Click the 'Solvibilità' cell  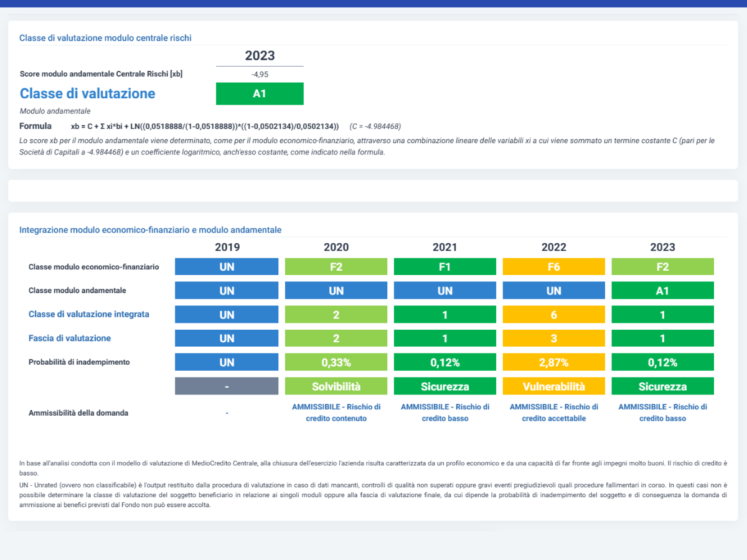(x=336, y=386)
